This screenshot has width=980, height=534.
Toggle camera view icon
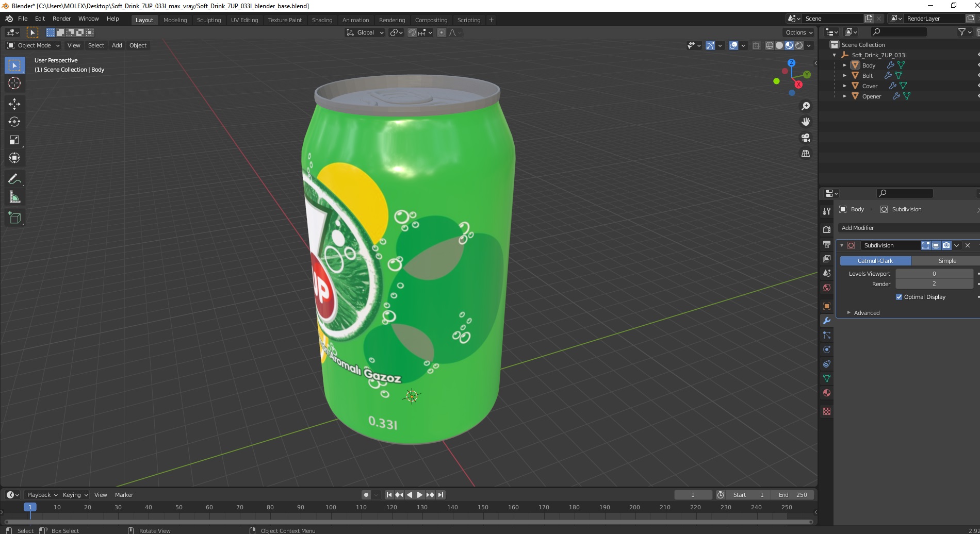(805, 138)
